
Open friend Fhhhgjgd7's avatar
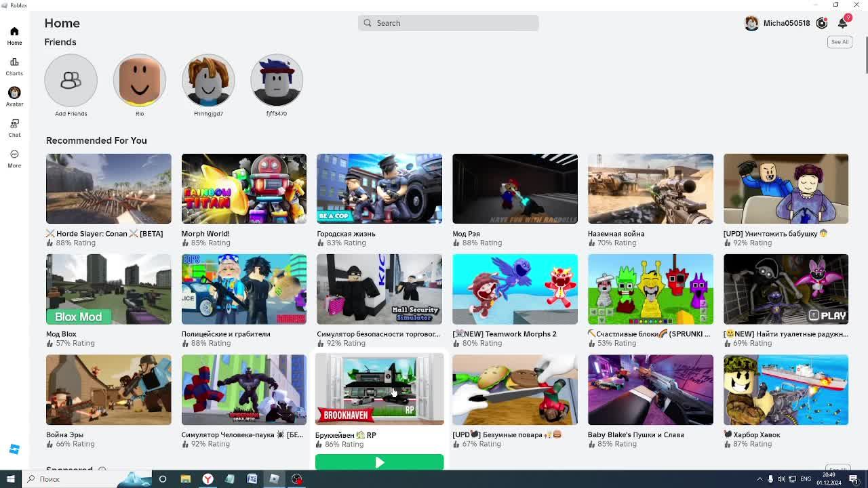click(208, 80)
